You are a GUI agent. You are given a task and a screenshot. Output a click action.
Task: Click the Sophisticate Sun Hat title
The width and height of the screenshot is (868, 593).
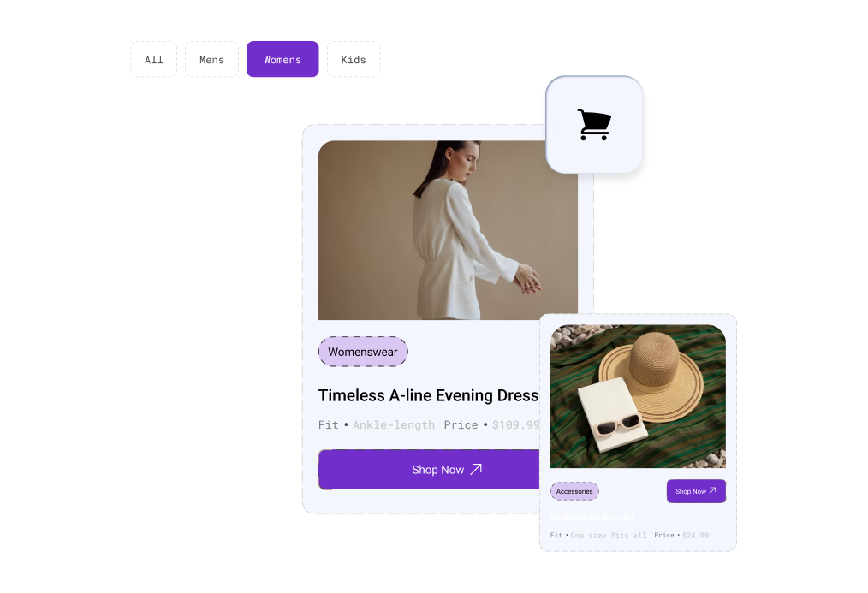(592, 518)
